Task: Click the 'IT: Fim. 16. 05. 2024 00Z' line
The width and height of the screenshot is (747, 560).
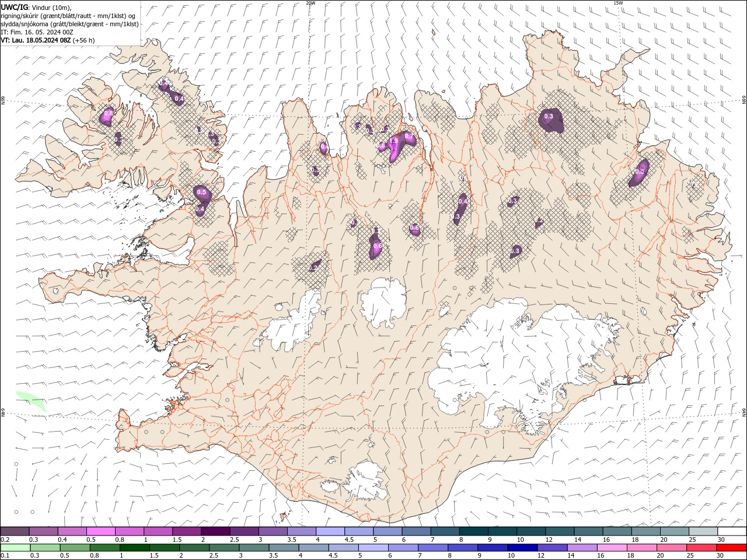Action: coord(37,32)
